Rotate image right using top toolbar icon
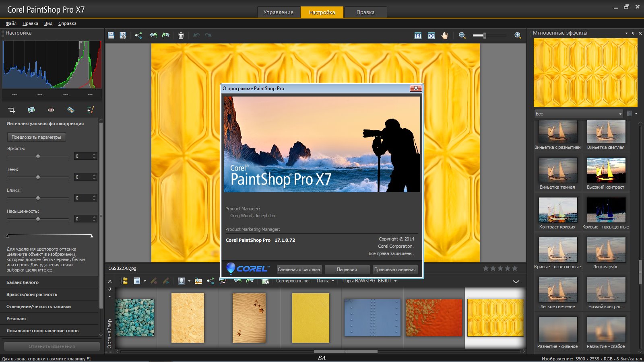 [166, 35]
